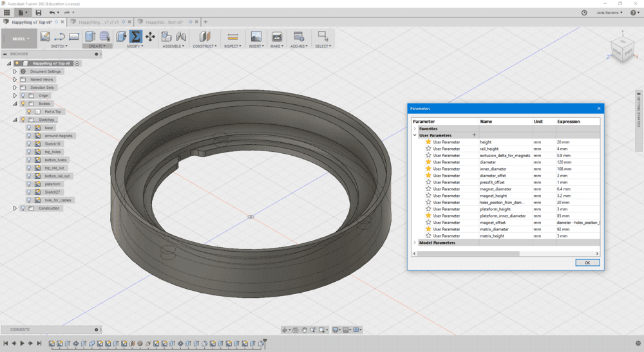Open timeline settings gear icon
The height and width of the screenshot is (352, 644).
(x=638, y=344)
